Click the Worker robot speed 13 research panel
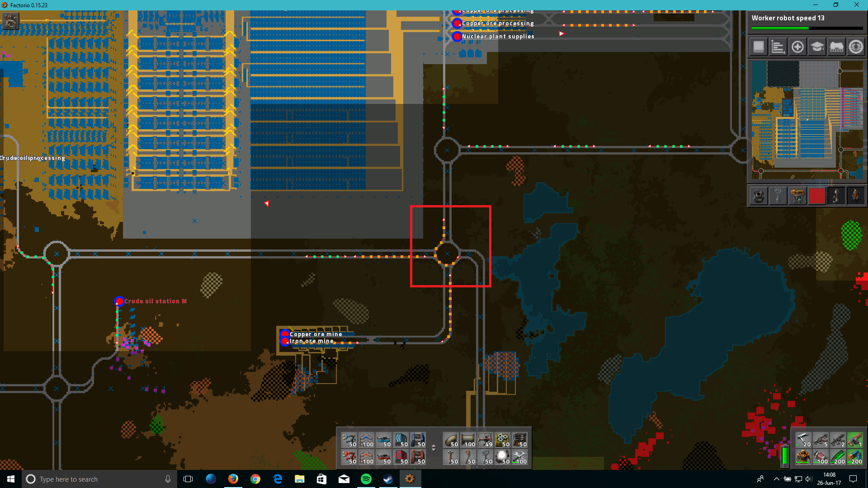The image size is (868, 488). pyautogui.click(x=807, y=23)
